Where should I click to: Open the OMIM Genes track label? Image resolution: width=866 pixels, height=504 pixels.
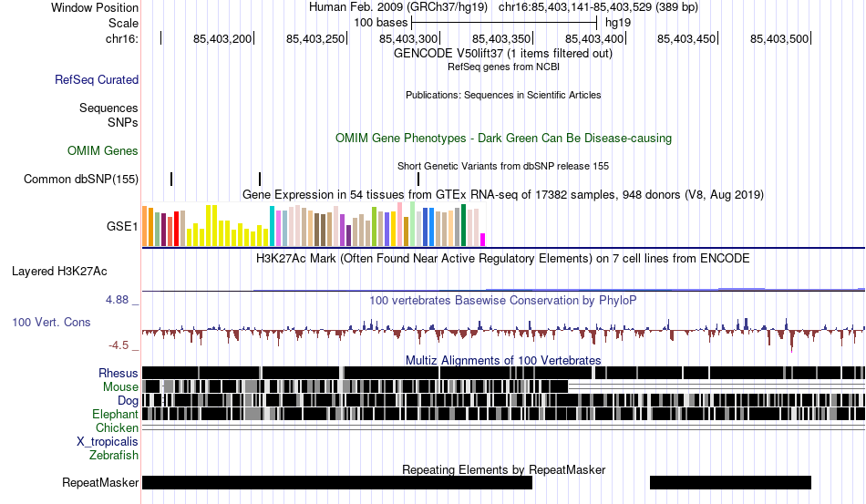click(103, 150)
